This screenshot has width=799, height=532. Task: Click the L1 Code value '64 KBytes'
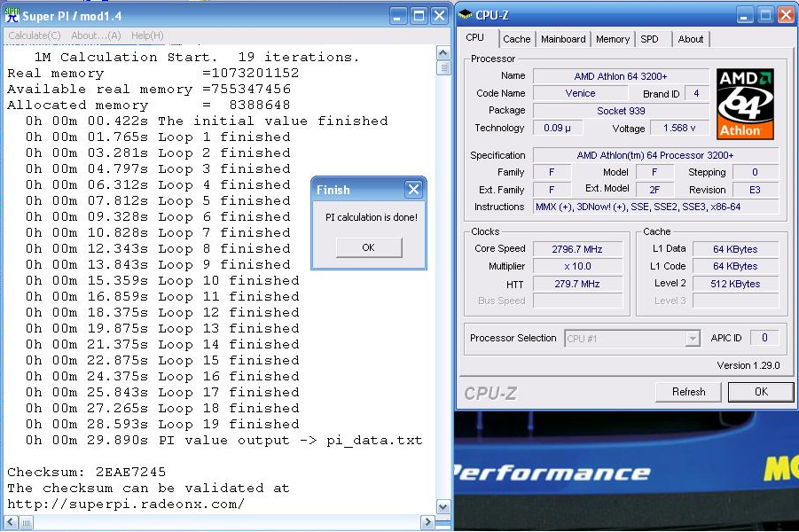[735, 267]
